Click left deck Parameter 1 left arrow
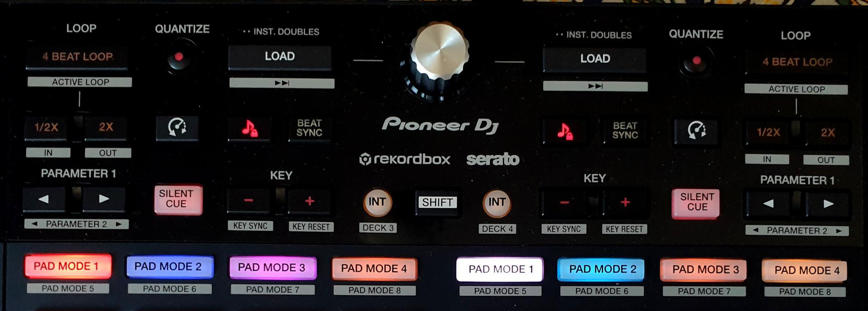 44,199
